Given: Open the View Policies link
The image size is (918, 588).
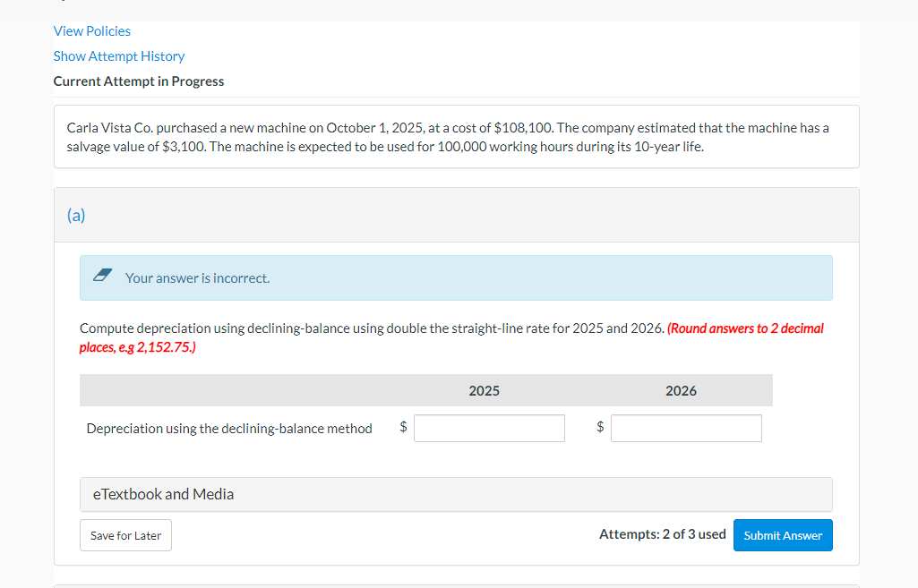Looking at the screenshot, I should click(x=91, y=30).
